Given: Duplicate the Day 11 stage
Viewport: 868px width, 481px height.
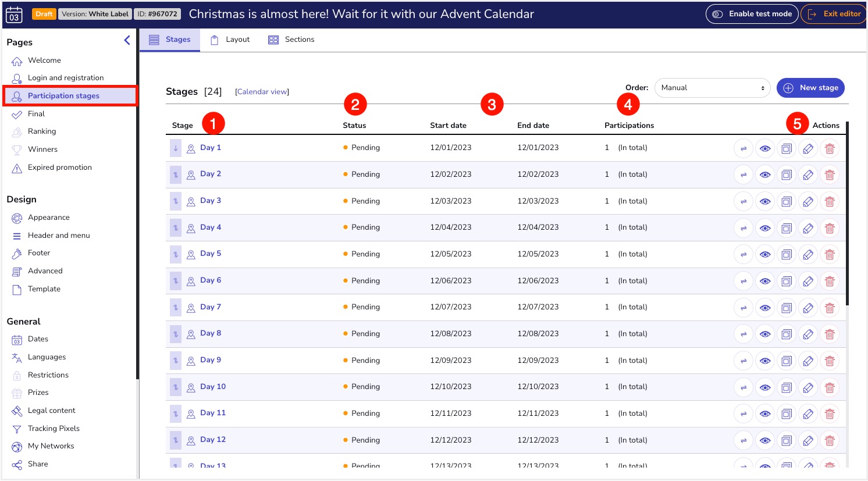Looking at the screenshot, I should click(x=787, y=414).
